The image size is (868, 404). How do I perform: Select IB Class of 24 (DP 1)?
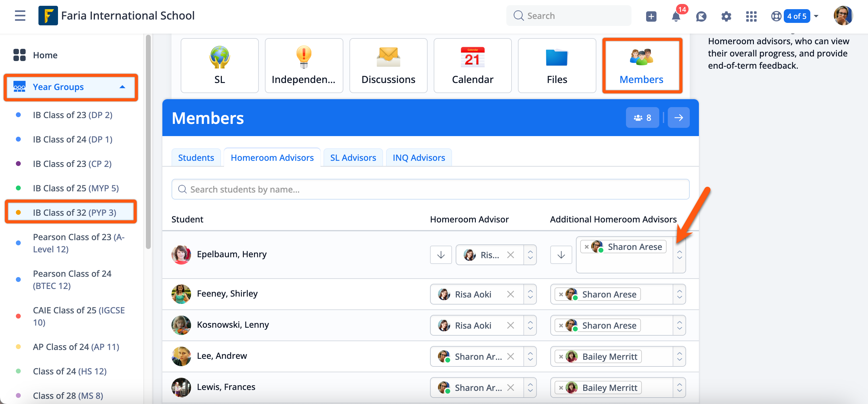click(x=72, y=139)
